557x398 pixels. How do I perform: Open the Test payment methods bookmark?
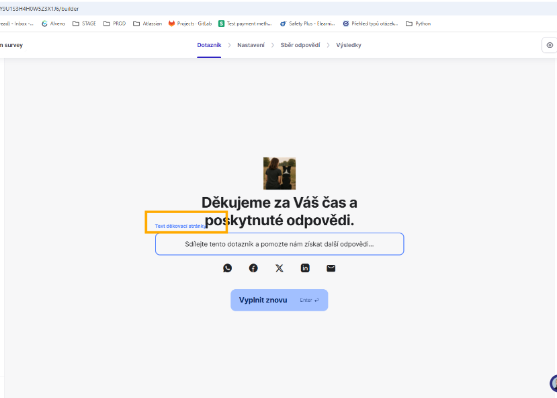click(245, 23)
